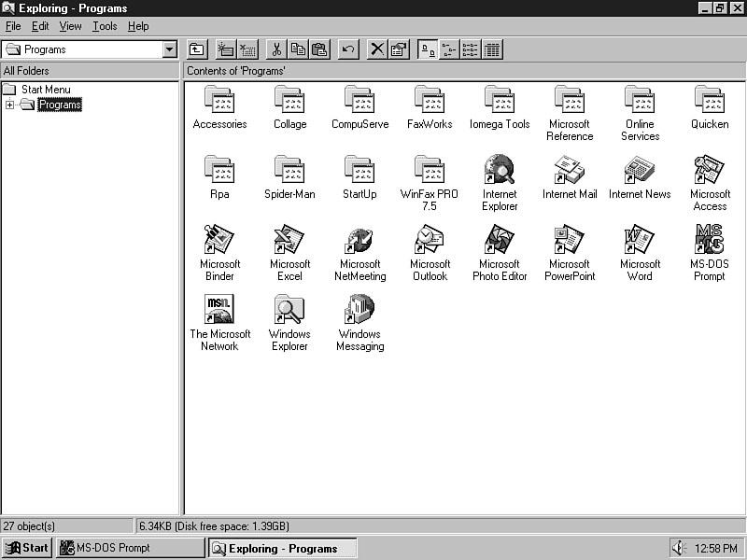Open the Programs folder dropdown list

pyautogui.click(x=169, y=49)
